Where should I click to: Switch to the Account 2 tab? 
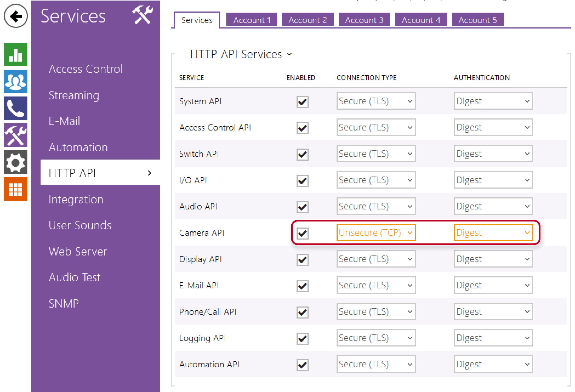(308, 20)
